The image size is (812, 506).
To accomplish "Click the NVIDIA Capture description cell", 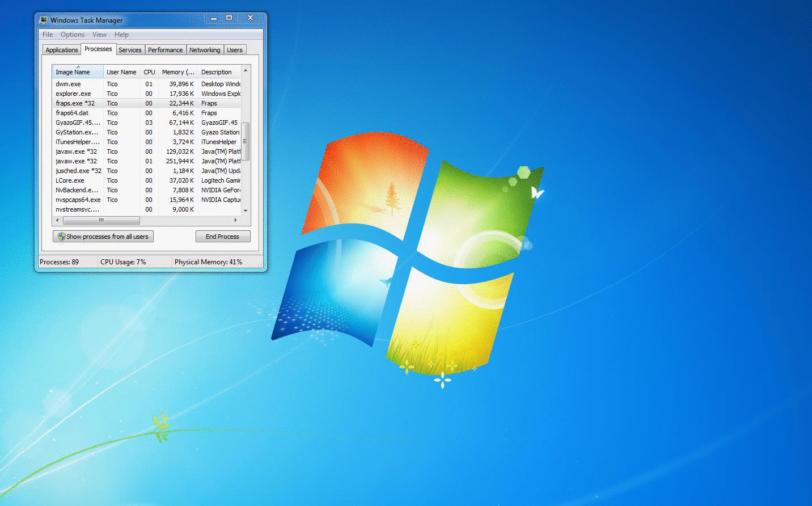I will (221, 200).
